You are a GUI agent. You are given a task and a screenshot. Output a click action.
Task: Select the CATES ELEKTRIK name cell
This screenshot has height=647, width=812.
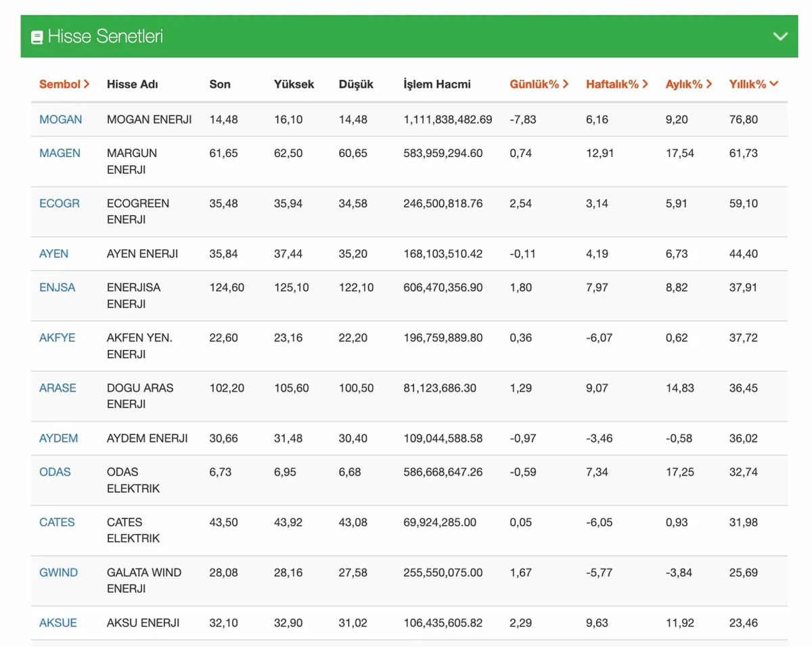point(133,530)
